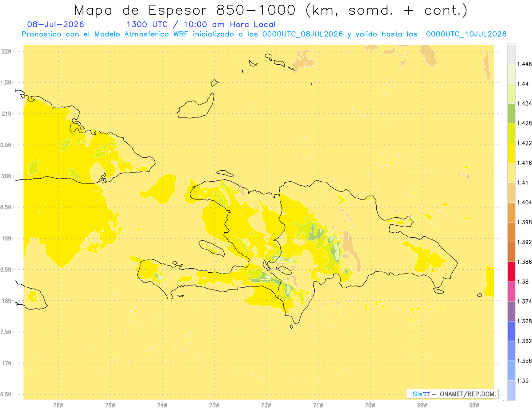Select the yellow-green swatch between 1.422 and 1.428
532x411 pixels.
[x=511, y=133]
